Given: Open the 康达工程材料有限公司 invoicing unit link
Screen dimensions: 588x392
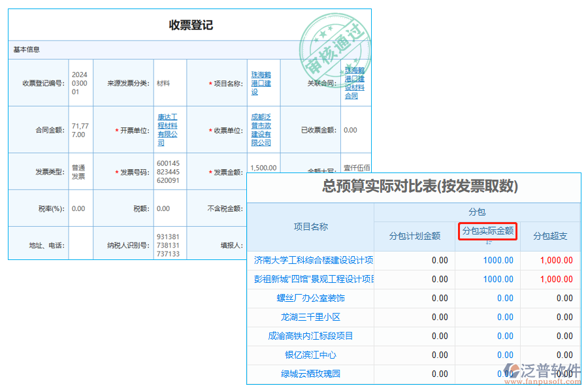Looking at the screenshot, I should click(x=168, y=129).
